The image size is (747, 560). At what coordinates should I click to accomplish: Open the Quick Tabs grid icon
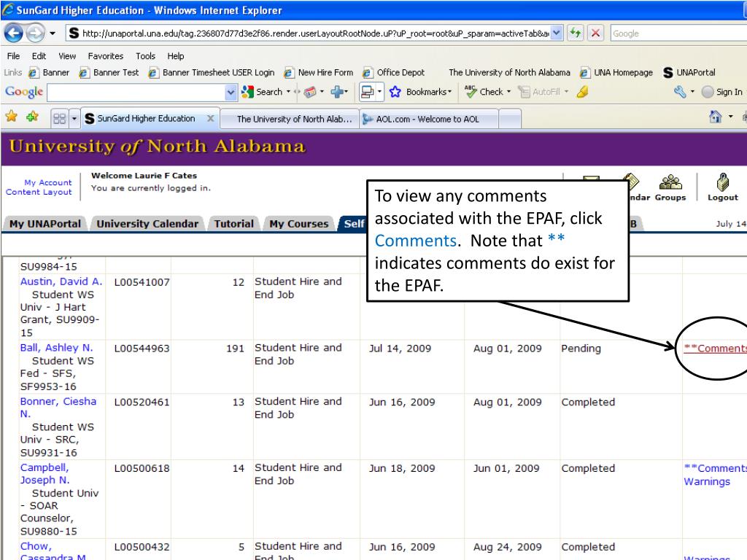click(60, 119)
